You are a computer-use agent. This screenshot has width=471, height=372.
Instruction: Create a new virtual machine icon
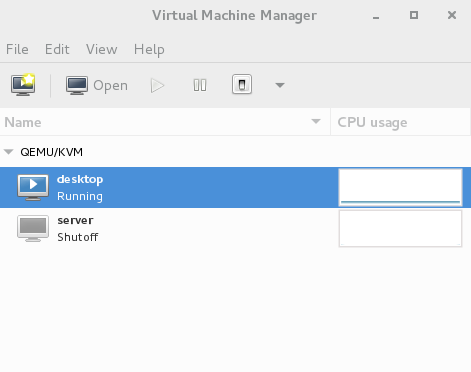(23, 85)
